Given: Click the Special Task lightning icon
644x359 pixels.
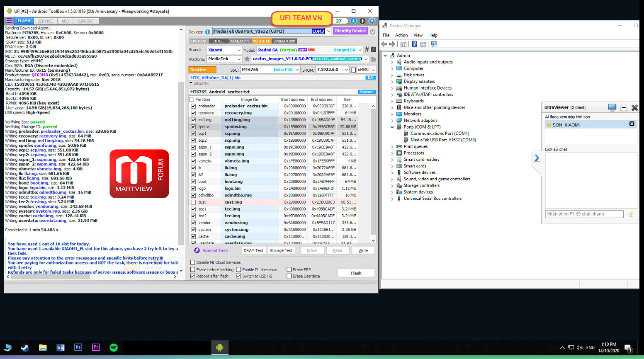Looking at the screenshot, I should coord(197,250).
